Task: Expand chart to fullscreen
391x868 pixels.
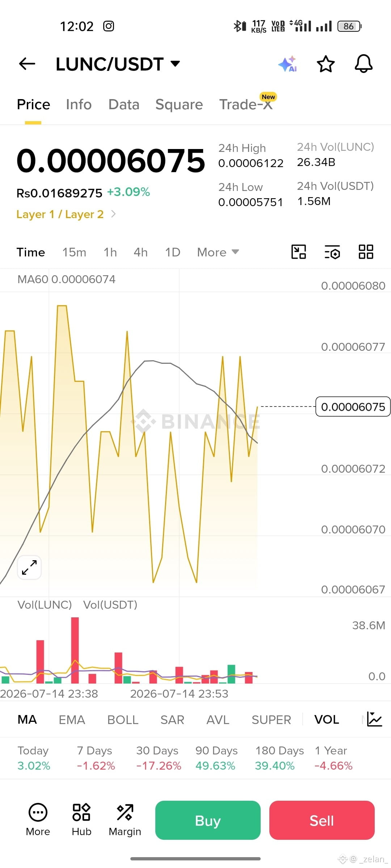Action: (x=29, y=567)
